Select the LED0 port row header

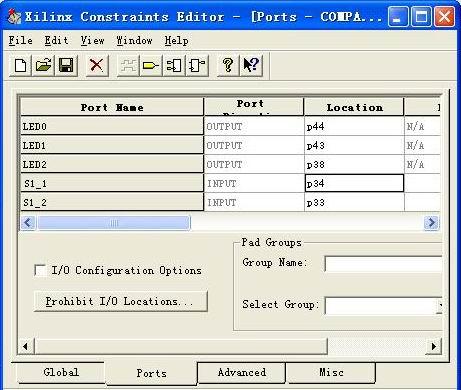click(x=112, y=126)
